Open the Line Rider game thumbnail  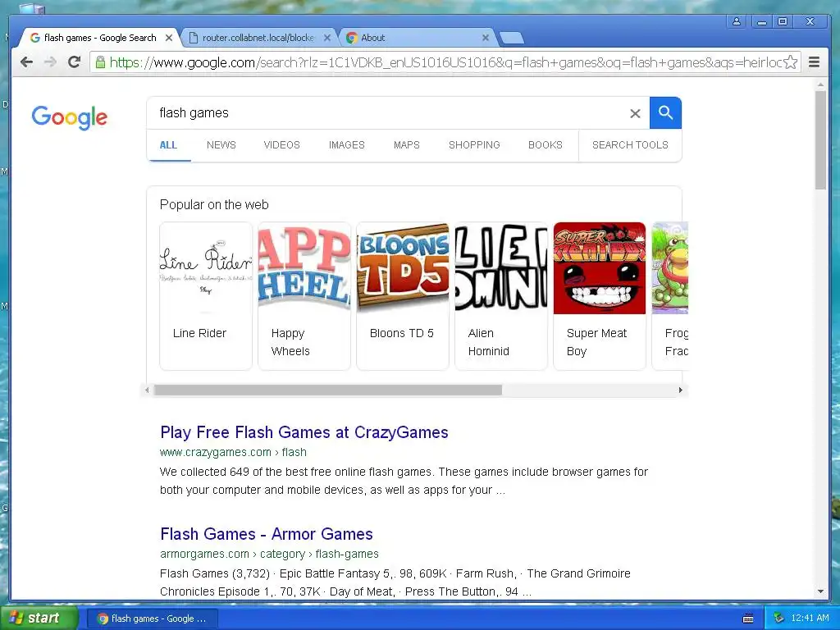pyautogui.click(x=206, y=295)
